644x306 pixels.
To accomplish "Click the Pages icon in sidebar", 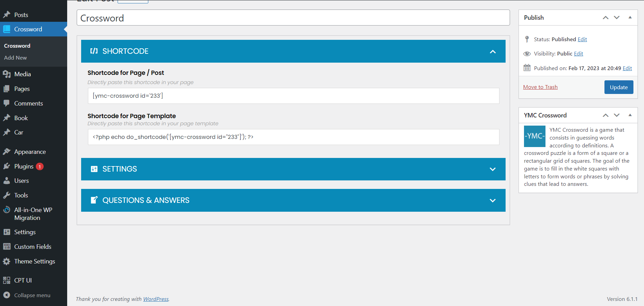I will (7, 89).
